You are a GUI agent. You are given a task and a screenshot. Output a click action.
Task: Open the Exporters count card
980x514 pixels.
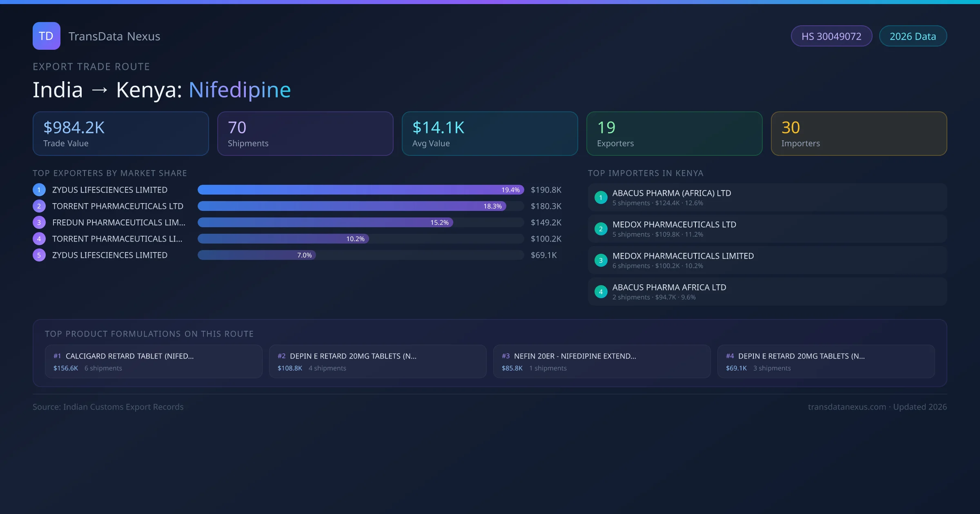674,134
